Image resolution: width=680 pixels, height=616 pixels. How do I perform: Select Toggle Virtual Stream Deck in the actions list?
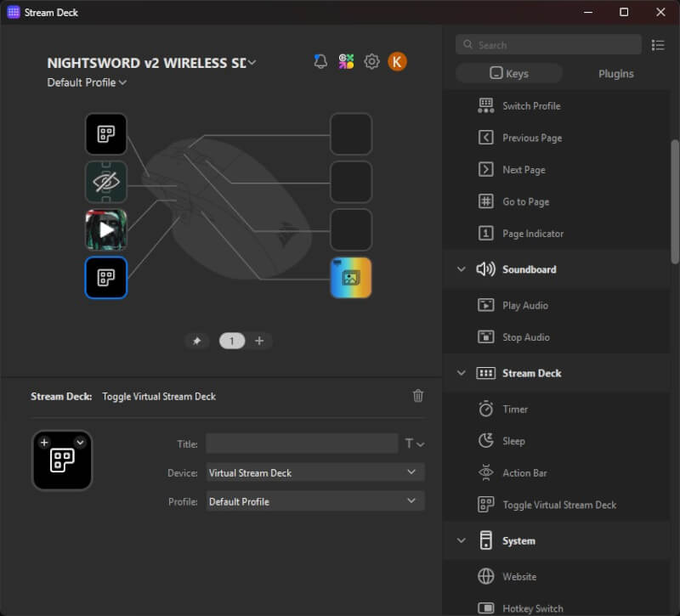(556, 505)
